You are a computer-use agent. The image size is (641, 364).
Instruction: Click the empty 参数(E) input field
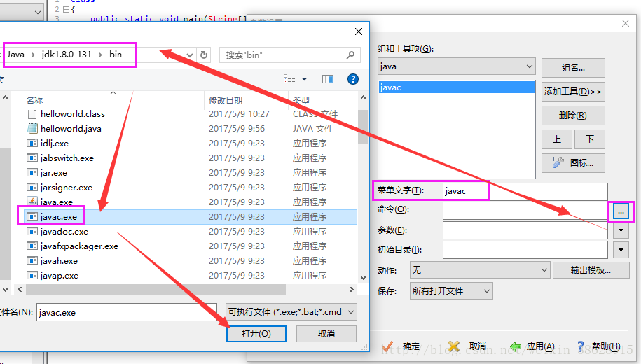point(525,230)
